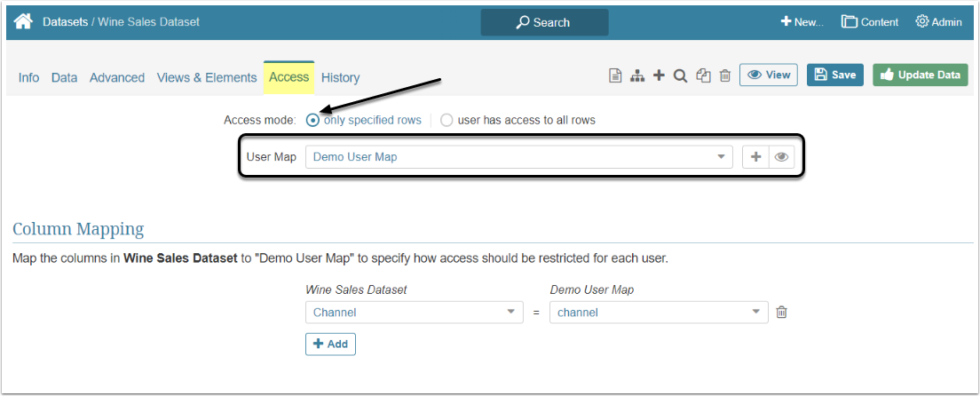The image size is (980, 396).
Task: Click the magnifier icon in toolbar
Action: coord(680,75)
